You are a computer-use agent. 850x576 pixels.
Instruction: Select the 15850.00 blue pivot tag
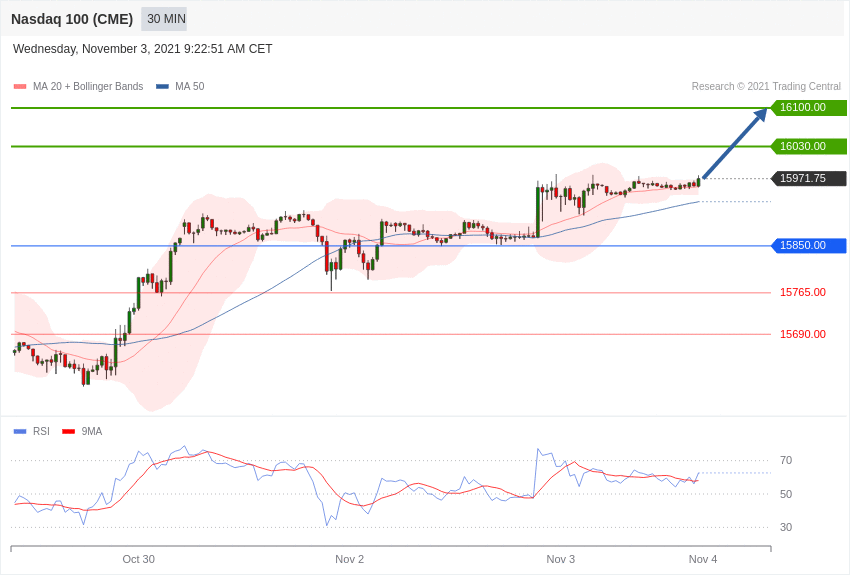808,246
